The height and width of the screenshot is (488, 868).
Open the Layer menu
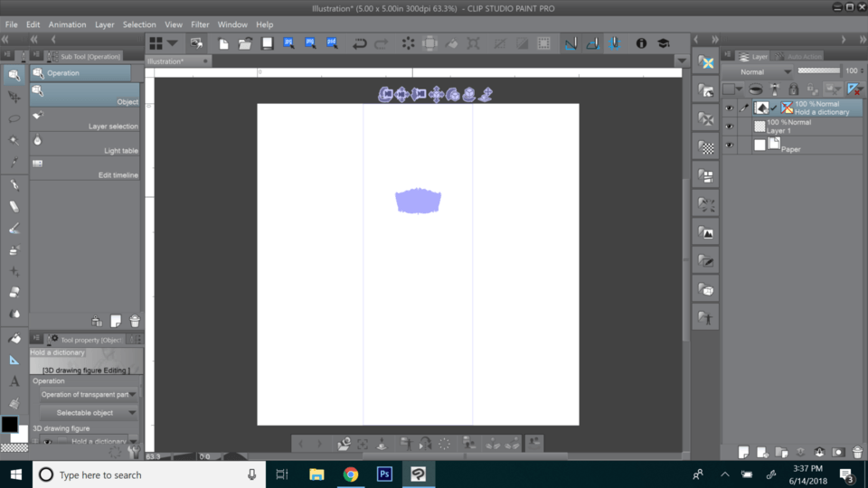tap(104, 24)
